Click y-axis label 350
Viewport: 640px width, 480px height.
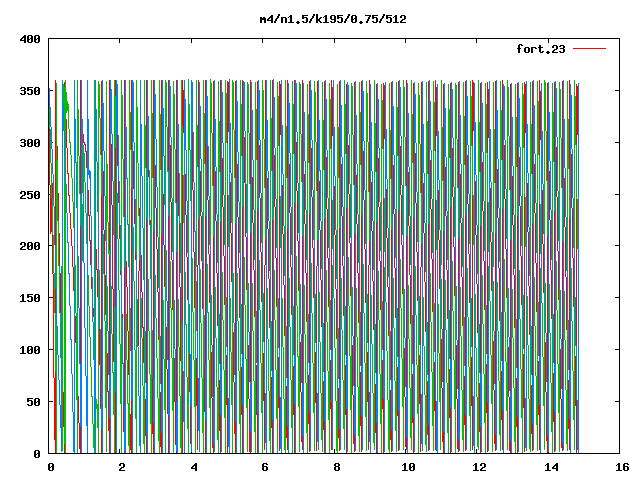pyautogui.click(x=30, y=91)
